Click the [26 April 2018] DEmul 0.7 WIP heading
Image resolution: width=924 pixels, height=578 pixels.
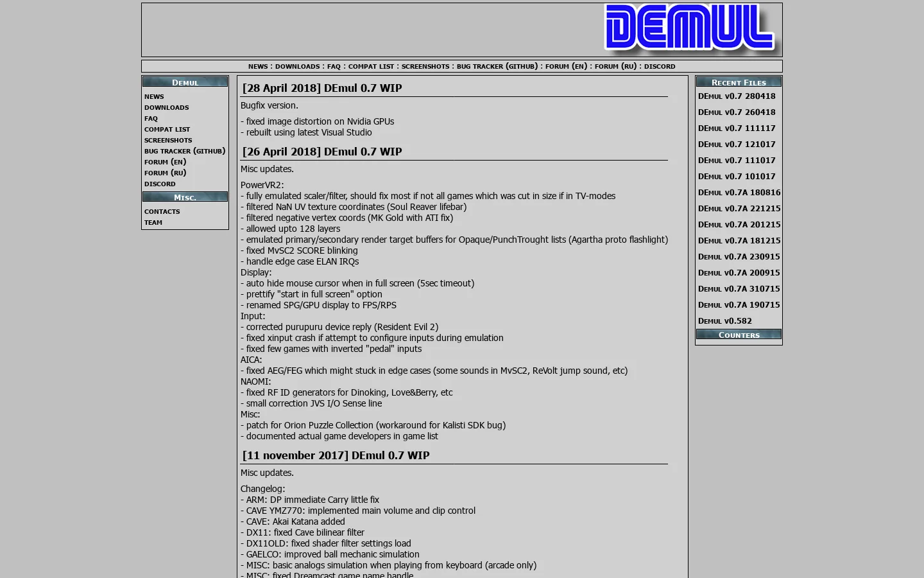pos(322,152)
